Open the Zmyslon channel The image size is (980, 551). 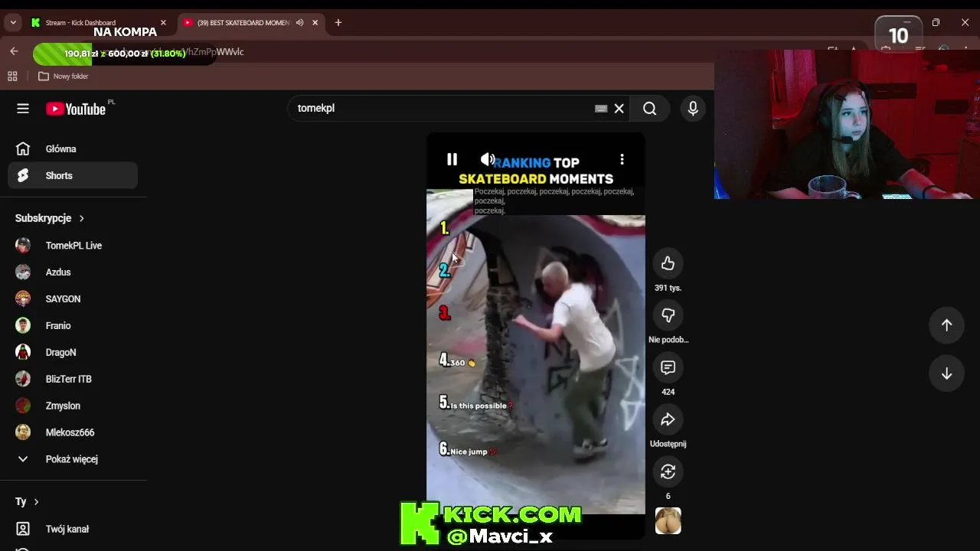tap(73, 406)
